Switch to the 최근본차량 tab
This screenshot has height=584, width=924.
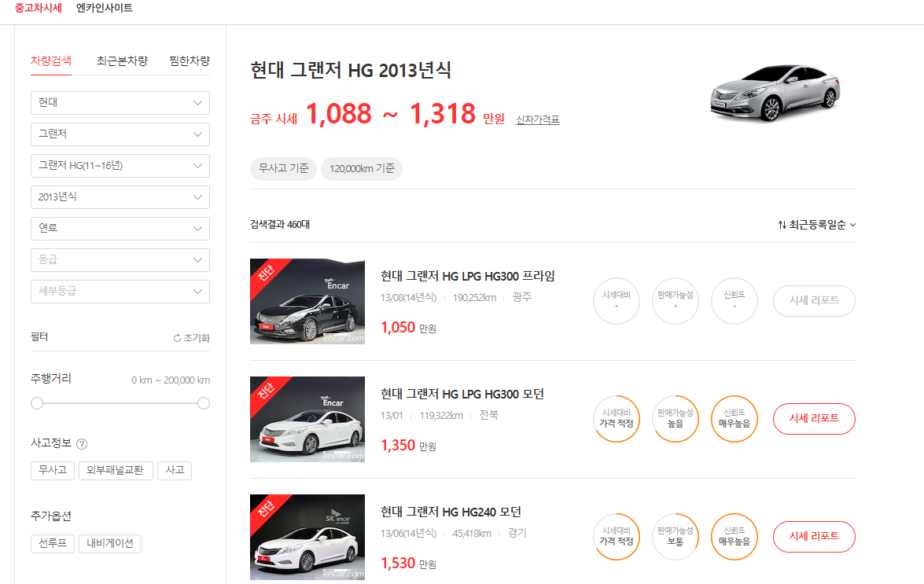point(122,61)
